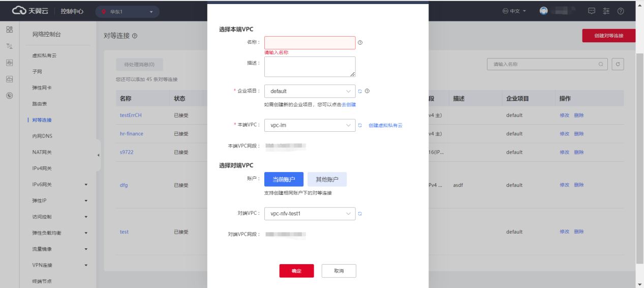
Task: Open the grid dashboard icon in left rail
Action: pos(9,30)
